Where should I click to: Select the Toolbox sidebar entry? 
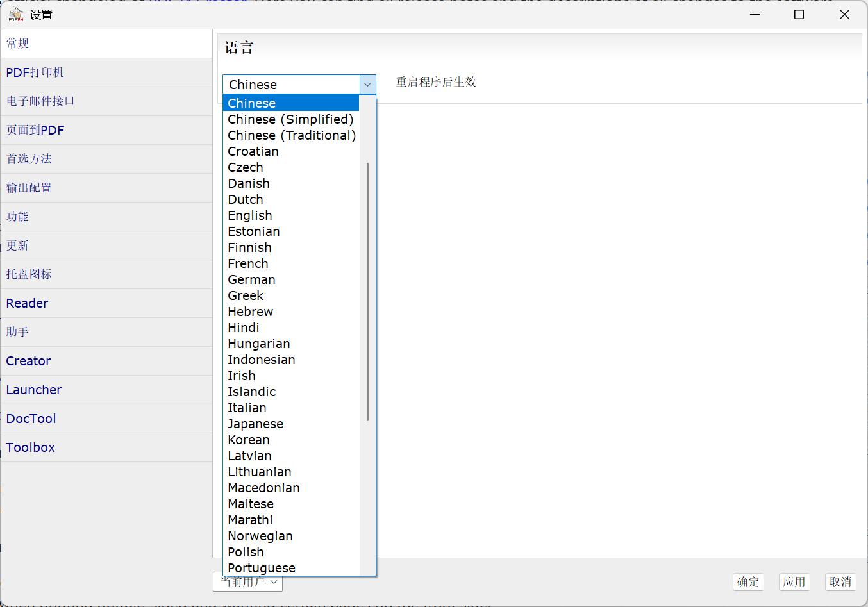click(30, 447)
